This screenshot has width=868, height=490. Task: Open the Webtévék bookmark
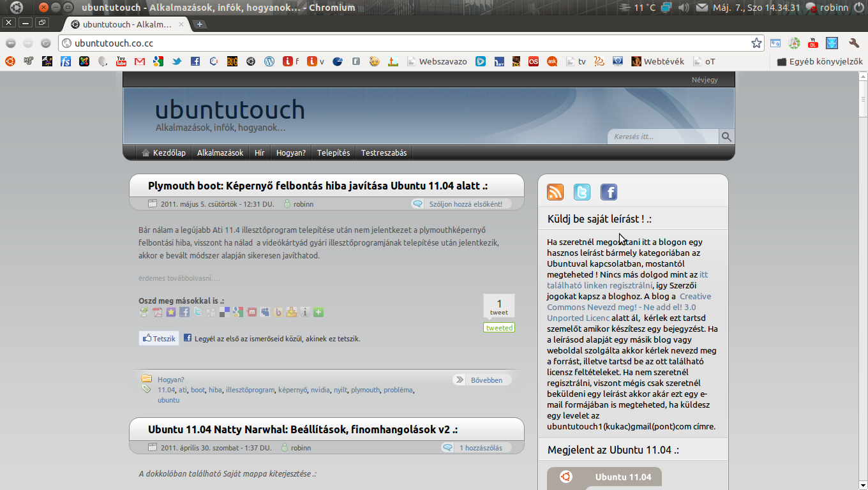click(x=657, y=62)
